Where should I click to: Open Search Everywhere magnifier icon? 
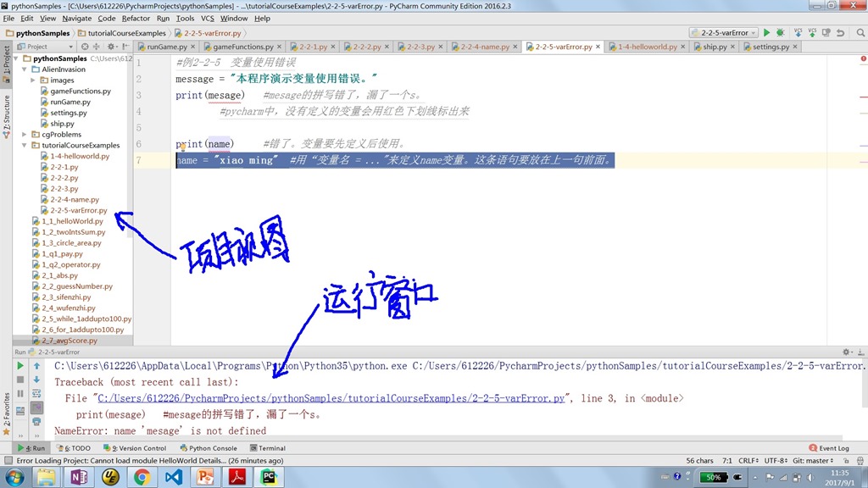point(860,33)
